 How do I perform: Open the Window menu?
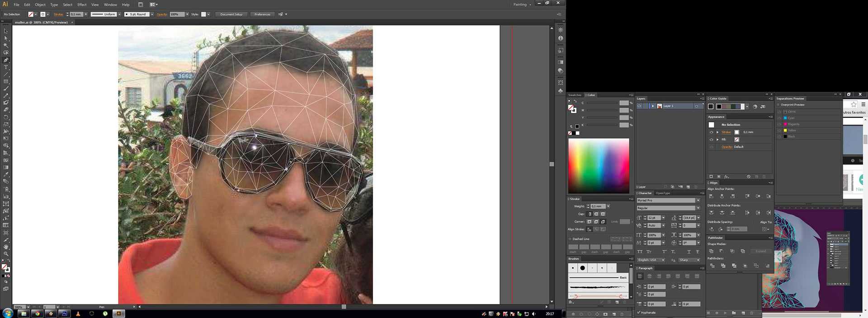click(110, 5)
